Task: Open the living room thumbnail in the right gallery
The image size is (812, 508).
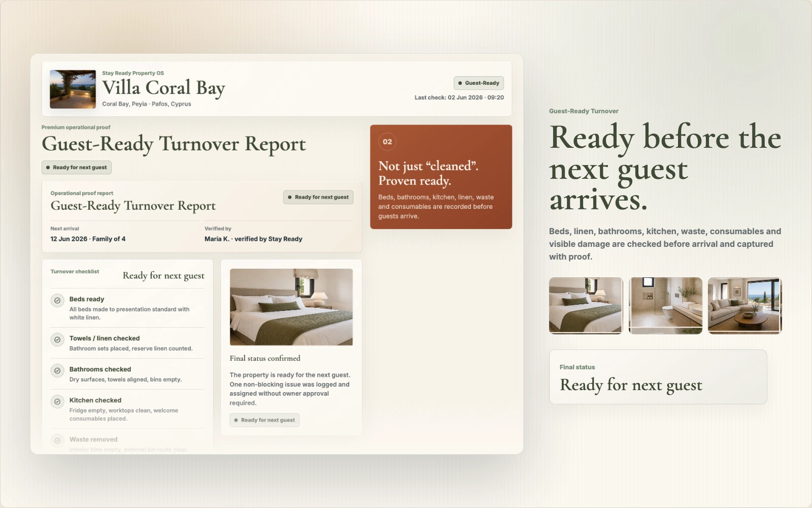Action: point(745,305)
